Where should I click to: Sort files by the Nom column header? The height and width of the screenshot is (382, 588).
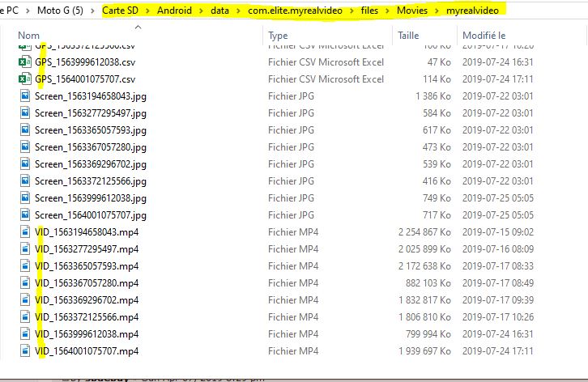click(x=29, y=36)
